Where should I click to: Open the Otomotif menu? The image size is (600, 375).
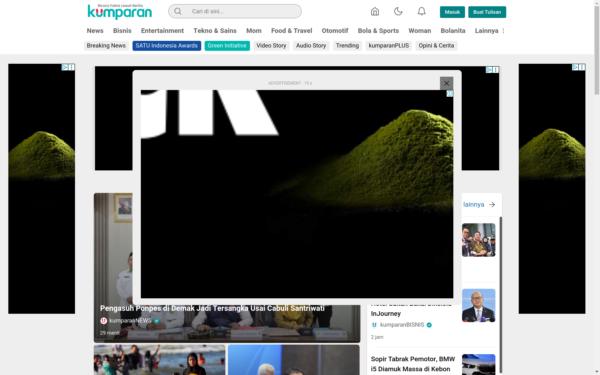(x=335, y=31)
